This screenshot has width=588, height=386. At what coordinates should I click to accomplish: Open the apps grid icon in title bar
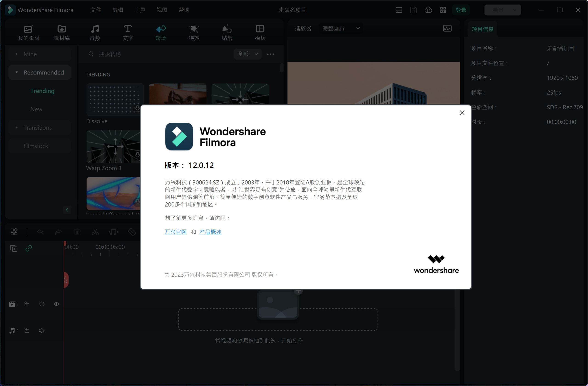pos(443,10)
